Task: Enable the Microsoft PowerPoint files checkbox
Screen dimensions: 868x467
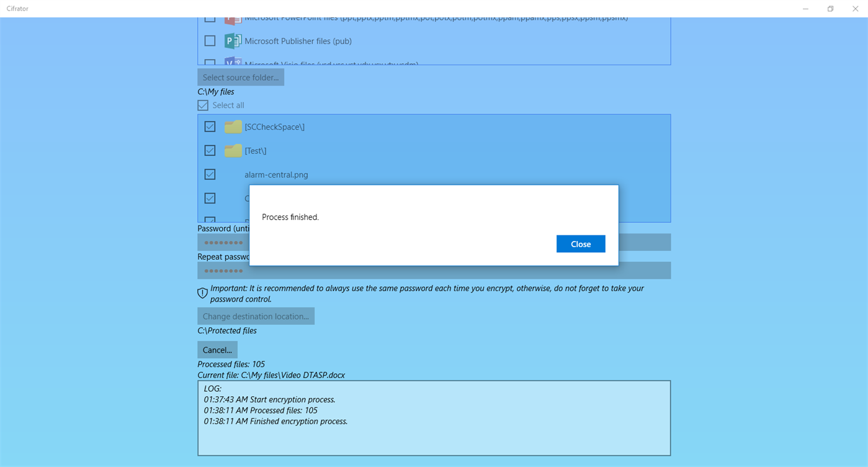Action: (x=210, y=17)
